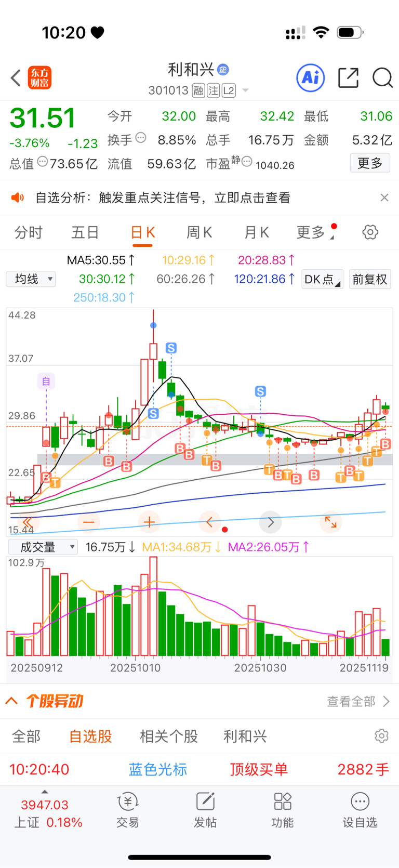Open the 功能 functions icon
This screenshot has height=868, width=399.
click(x=283, y=810)
